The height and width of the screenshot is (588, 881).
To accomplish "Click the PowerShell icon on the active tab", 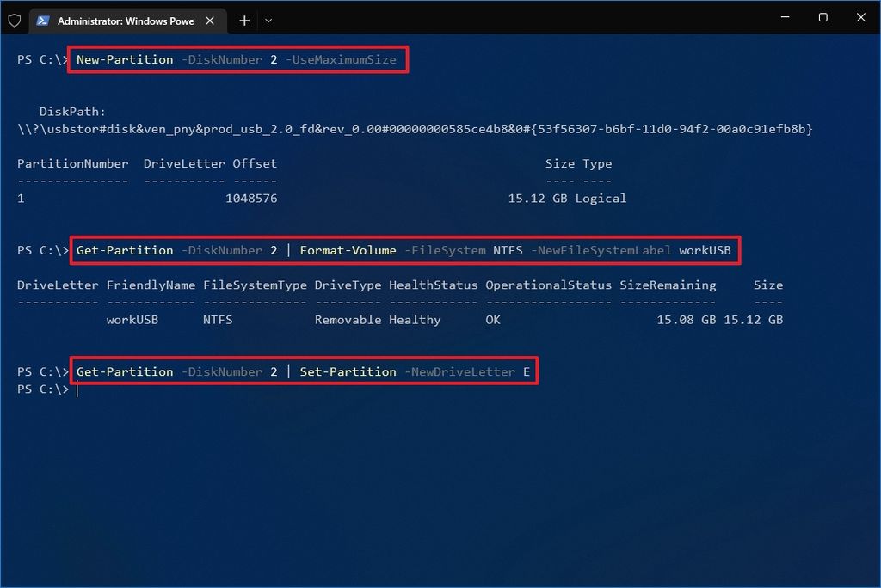I will pos(43,19).
